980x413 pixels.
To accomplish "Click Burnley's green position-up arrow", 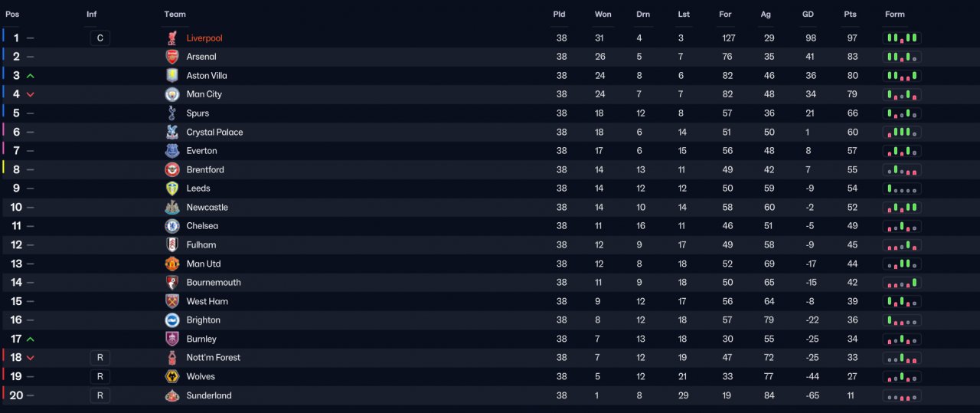I will point(31,339).
